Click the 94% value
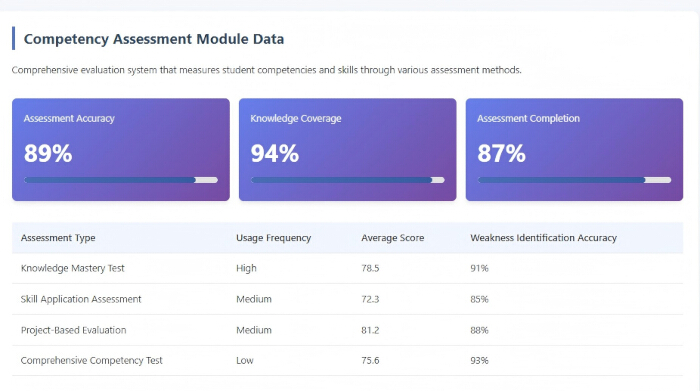The height and width of the screenshot is (391, 700). [275, 153]
